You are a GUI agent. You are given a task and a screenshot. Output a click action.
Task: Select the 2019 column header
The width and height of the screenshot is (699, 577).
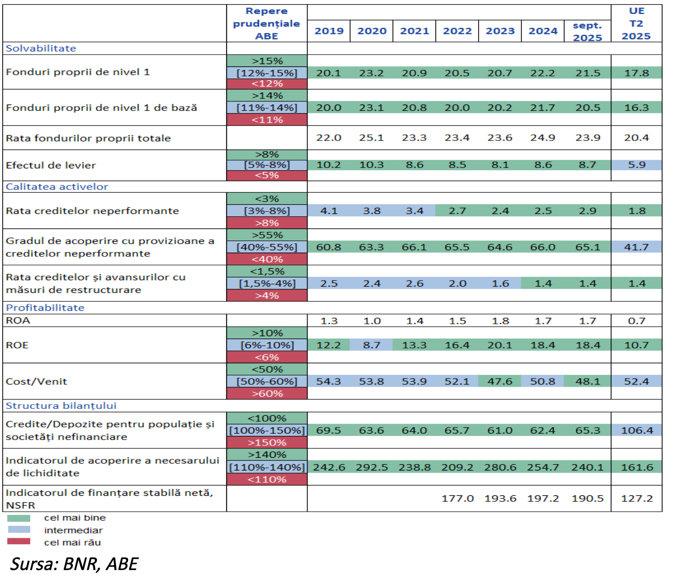click(x=327, y=31)
